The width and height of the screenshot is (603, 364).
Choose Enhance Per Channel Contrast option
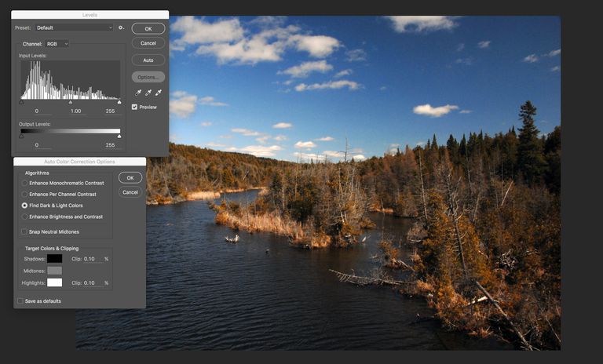coord(24,194)
